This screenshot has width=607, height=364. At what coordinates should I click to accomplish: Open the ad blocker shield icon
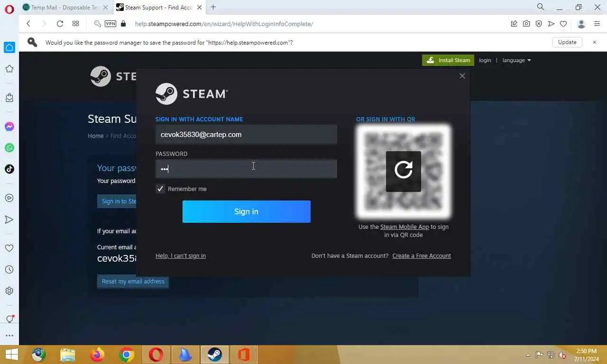(x=539, y=24)
